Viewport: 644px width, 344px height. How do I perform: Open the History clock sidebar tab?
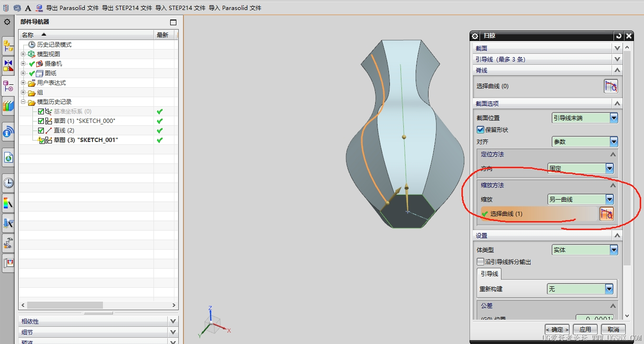tap(8, 182)
